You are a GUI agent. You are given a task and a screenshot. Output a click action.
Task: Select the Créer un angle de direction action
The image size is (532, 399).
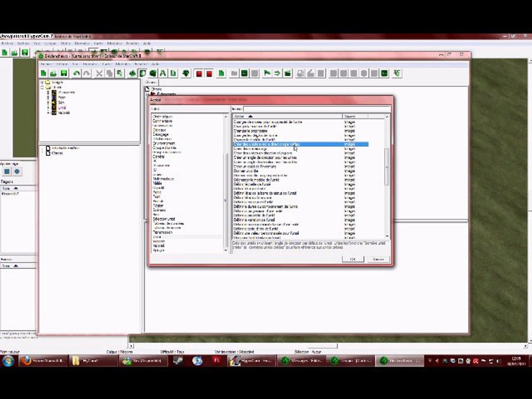point(265,157)
